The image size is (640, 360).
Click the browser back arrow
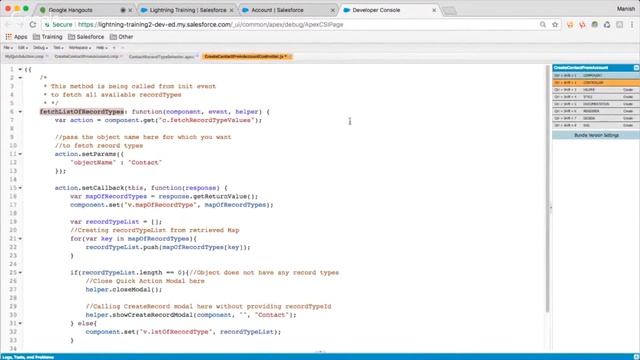coord(8,24)
